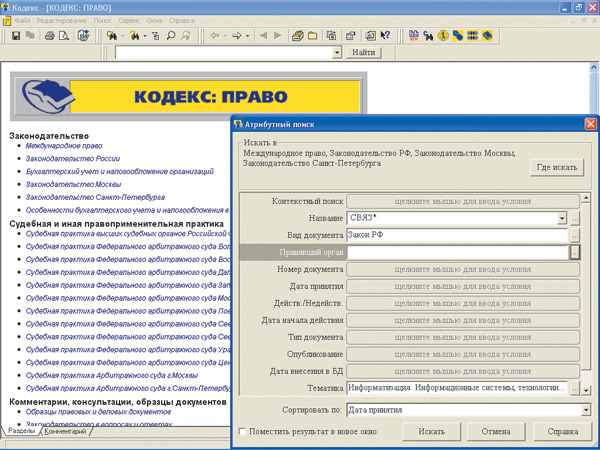The width and height of the screenshot is (600, 450).
Task: Open the Поиск menu
Action: coord(103,21)
